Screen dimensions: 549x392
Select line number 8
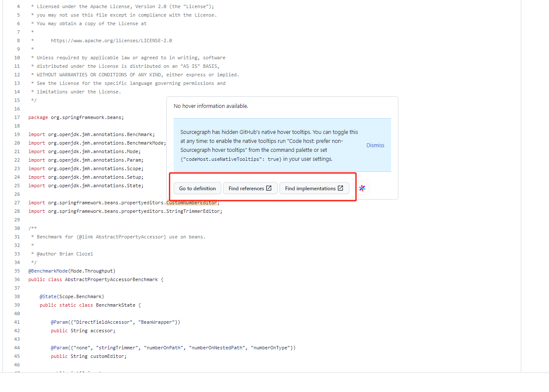coord(18,41)
